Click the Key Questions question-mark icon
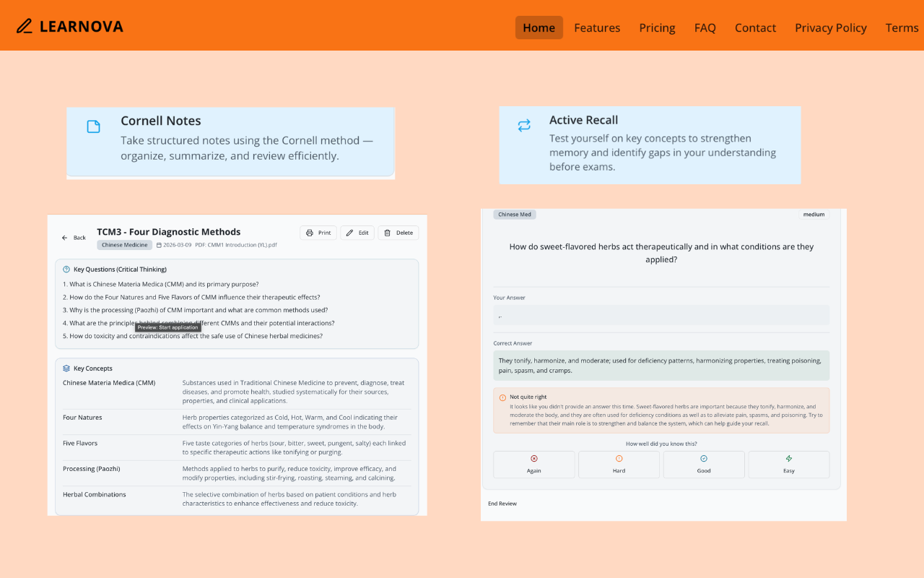Screen dimensions: 924x578 [x=66, y=269]
